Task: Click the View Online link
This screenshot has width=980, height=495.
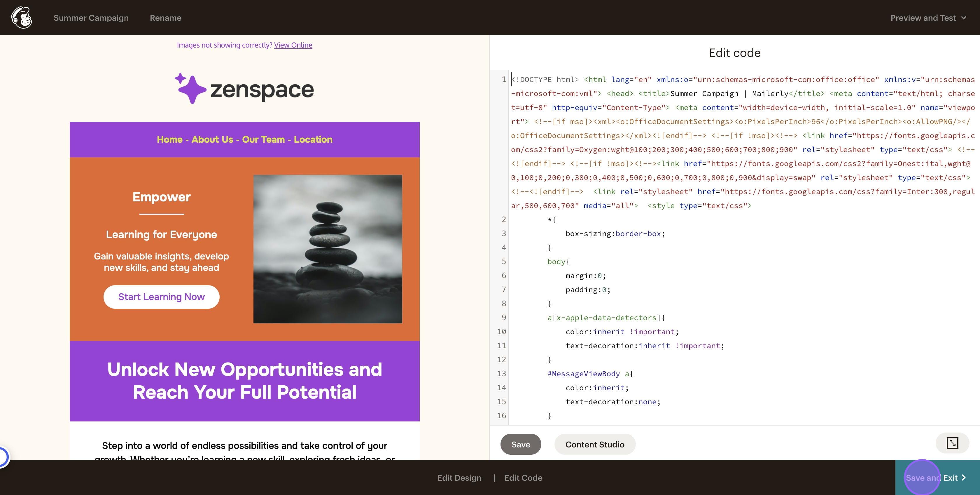Action: coord(293,45)
